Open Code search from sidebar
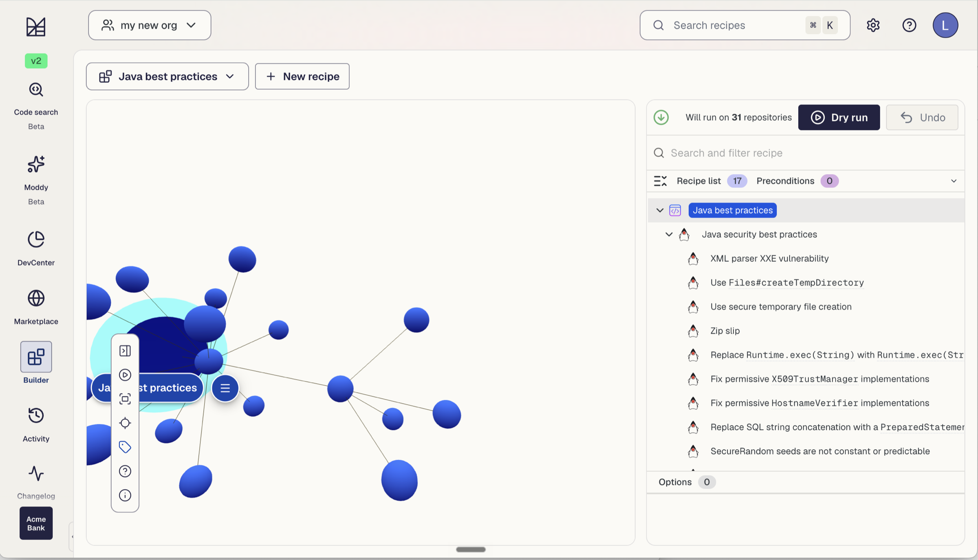 coord(36,106)
